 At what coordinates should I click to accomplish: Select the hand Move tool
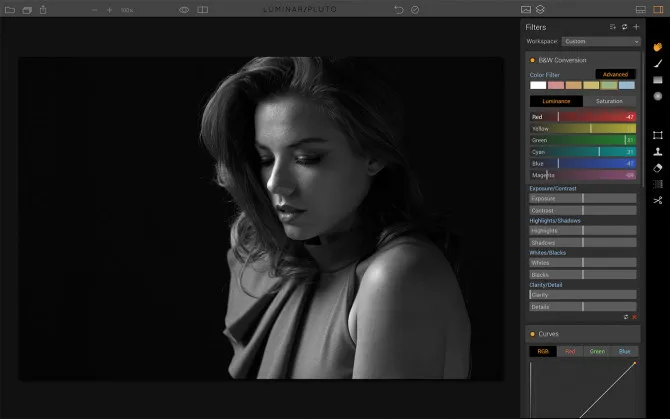click(658, 46)
